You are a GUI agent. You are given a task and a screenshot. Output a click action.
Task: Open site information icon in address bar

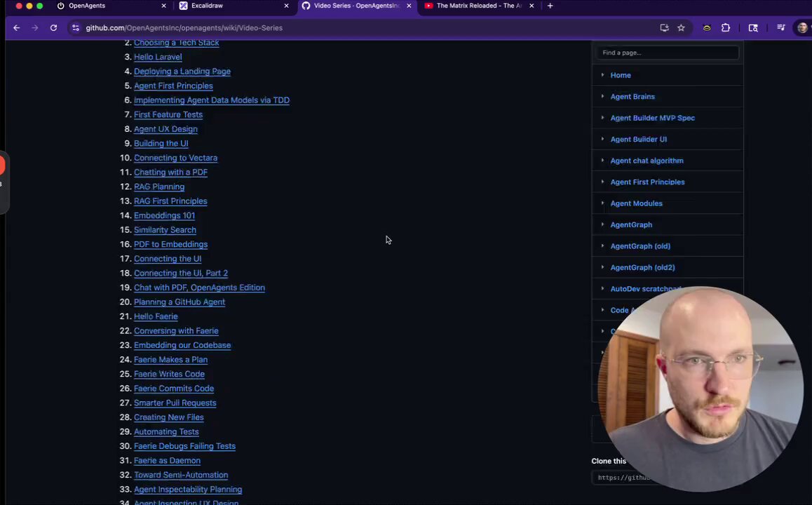(76, 28)
